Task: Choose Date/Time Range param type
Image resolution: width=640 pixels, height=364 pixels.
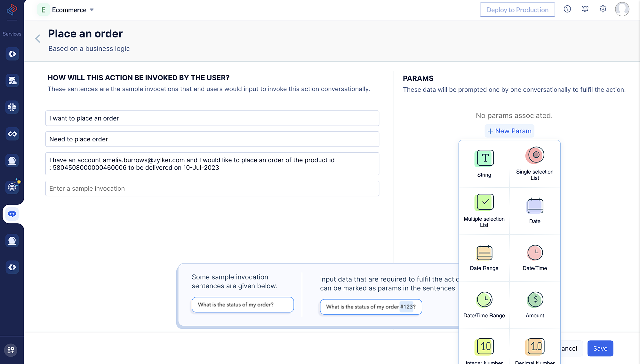Action: click(484, 305)
